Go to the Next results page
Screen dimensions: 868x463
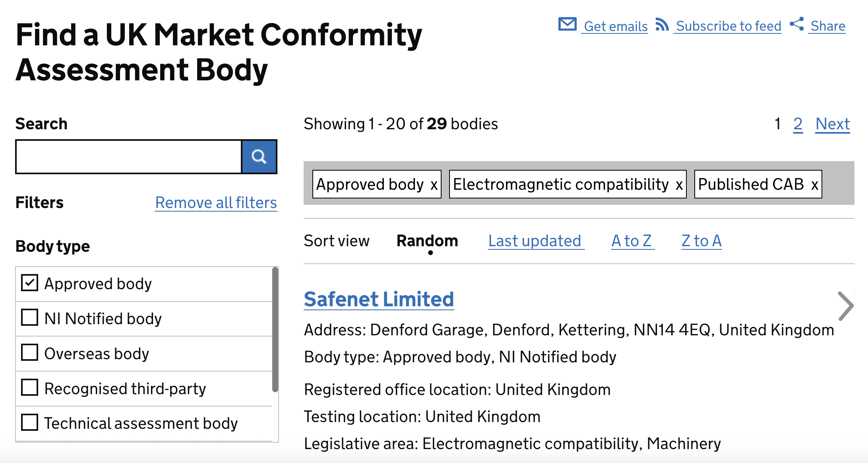click(x=833, y=124)
